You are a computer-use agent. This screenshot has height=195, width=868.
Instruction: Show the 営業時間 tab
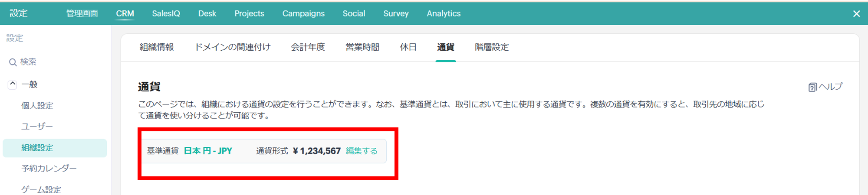pyautogui.click(x=362, y=47)
